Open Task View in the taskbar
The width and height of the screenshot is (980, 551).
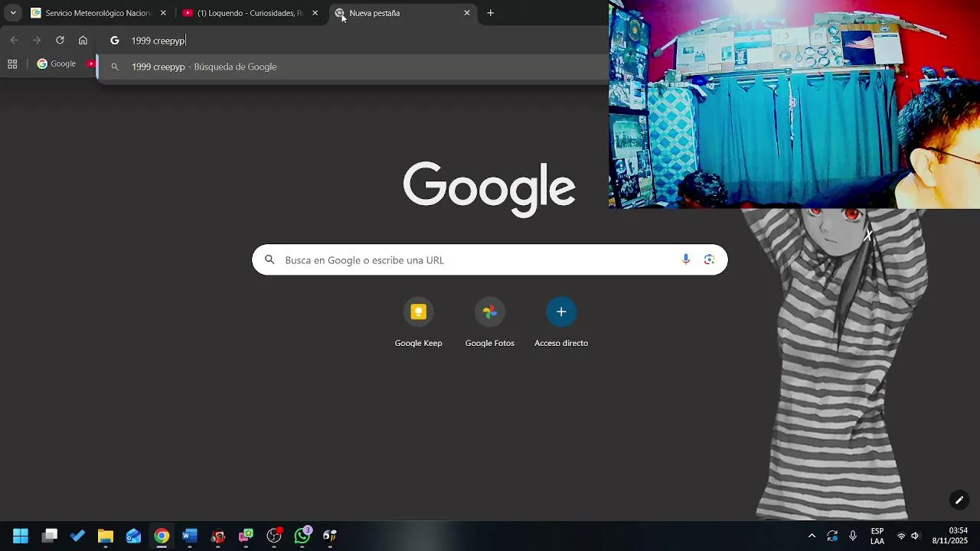pos(50,536)
